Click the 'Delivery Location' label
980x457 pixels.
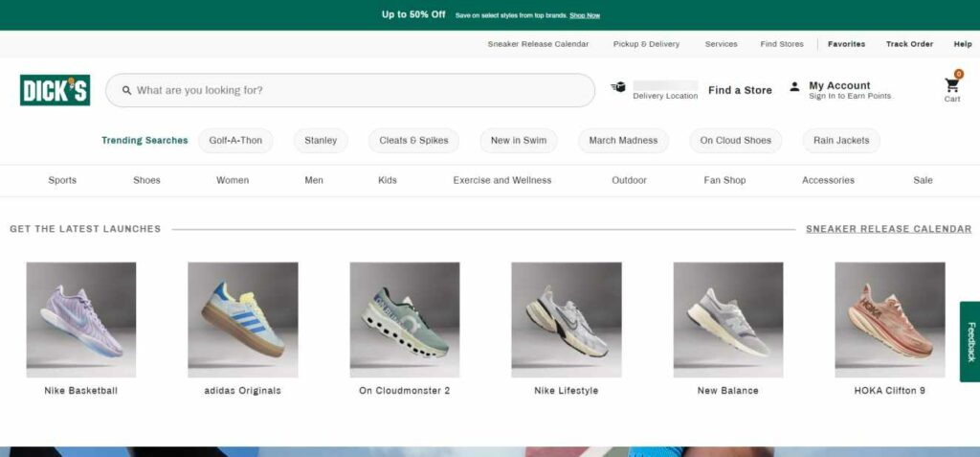point(665,97)
